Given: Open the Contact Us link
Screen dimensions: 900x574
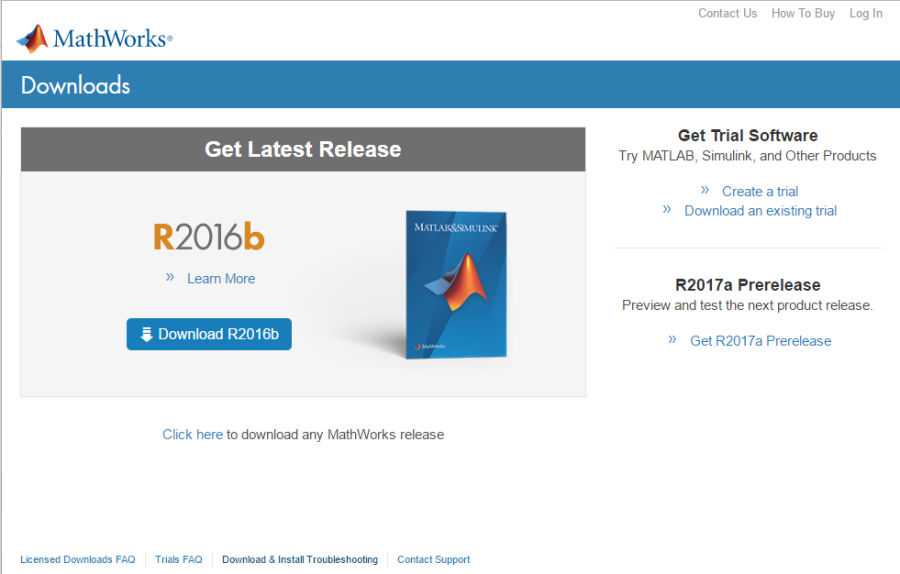Looking at the screenshot, I should click(x=727, y=13).
